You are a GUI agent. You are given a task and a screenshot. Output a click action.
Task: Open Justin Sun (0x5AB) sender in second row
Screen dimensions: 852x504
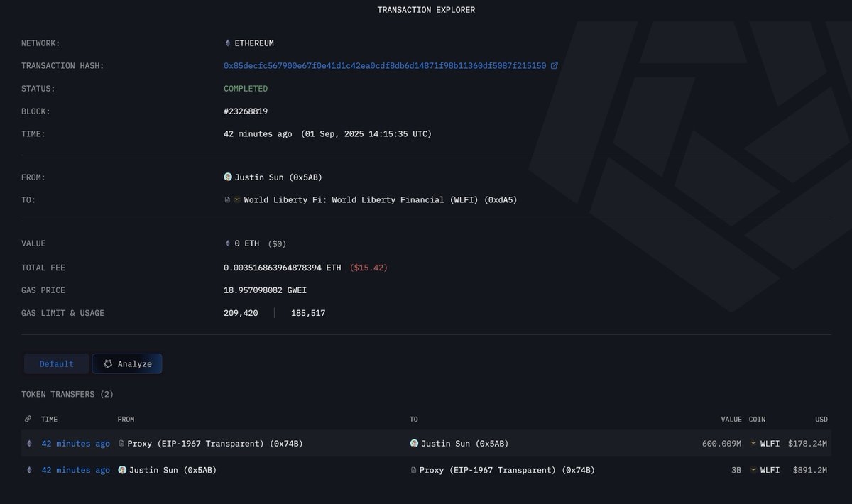pyautogui.click(x=173, y=470)
